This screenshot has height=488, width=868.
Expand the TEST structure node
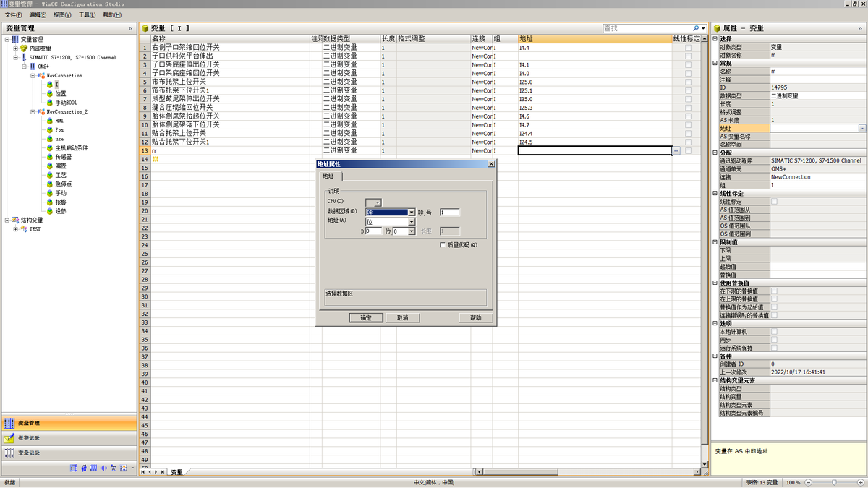point(16,229)
